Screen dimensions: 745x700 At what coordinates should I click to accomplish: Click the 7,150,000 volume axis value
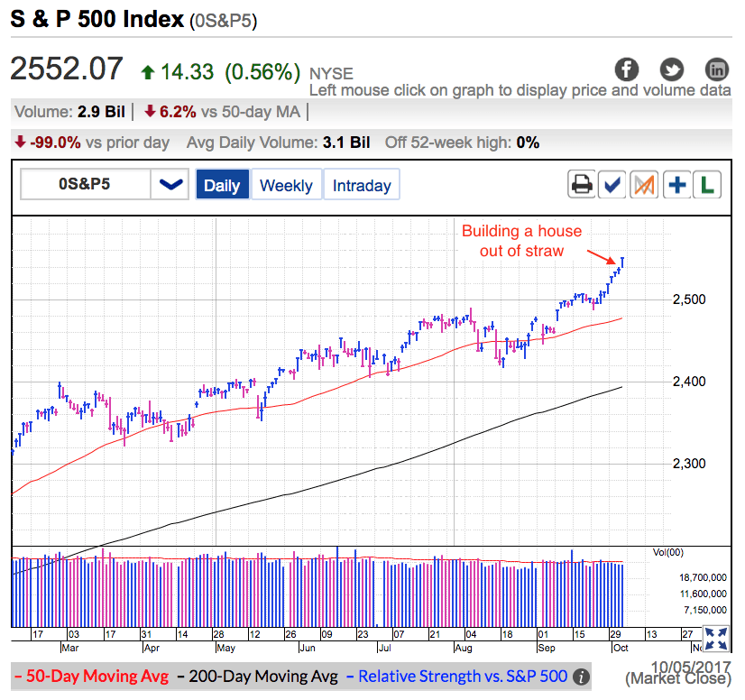coord(705,610)
